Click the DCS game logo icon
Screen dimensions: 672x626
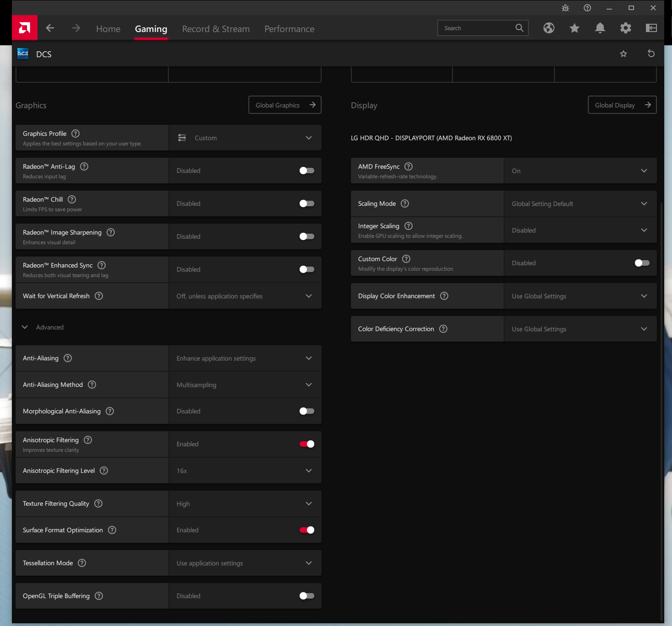23,54
